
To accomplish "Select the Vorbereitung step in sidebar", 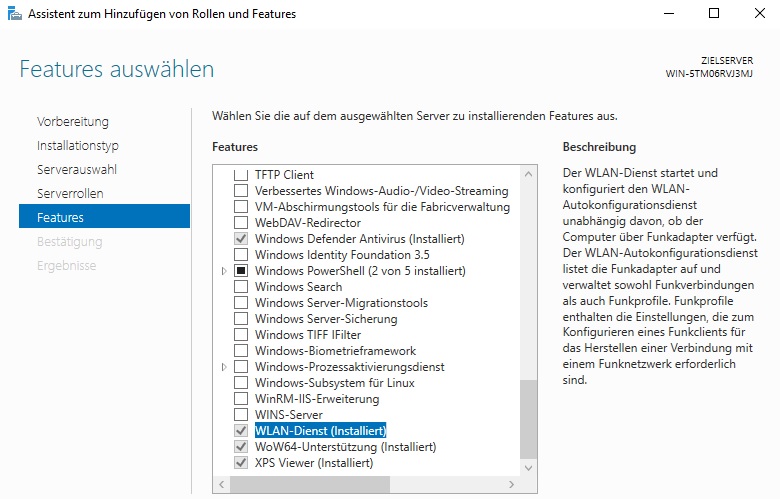I will point(73,122).
